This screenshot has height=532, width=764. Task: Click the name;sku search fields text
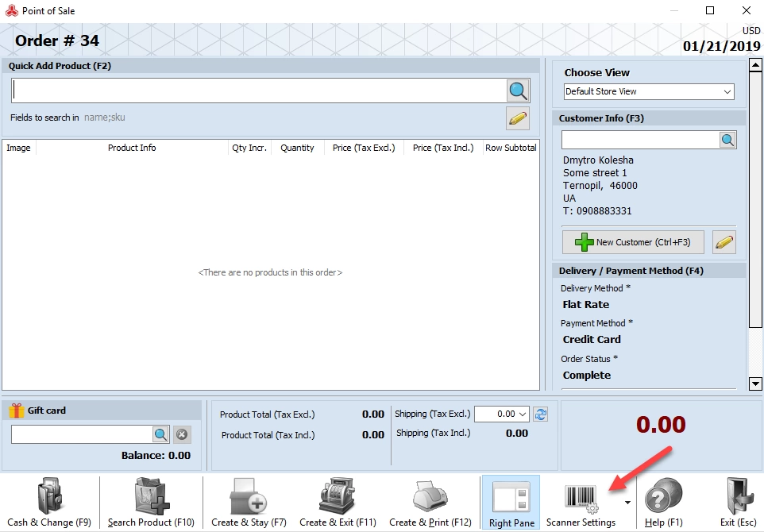tap(104, 118)
